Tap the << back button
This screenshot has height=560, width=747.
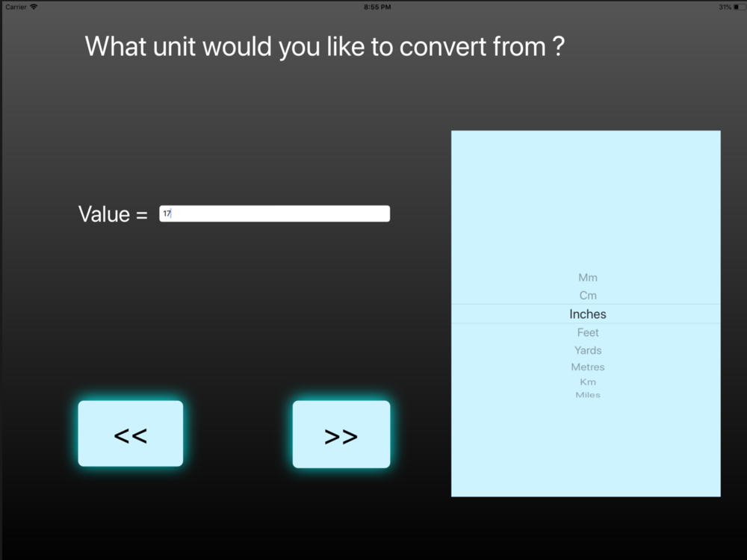click(131, 433)
